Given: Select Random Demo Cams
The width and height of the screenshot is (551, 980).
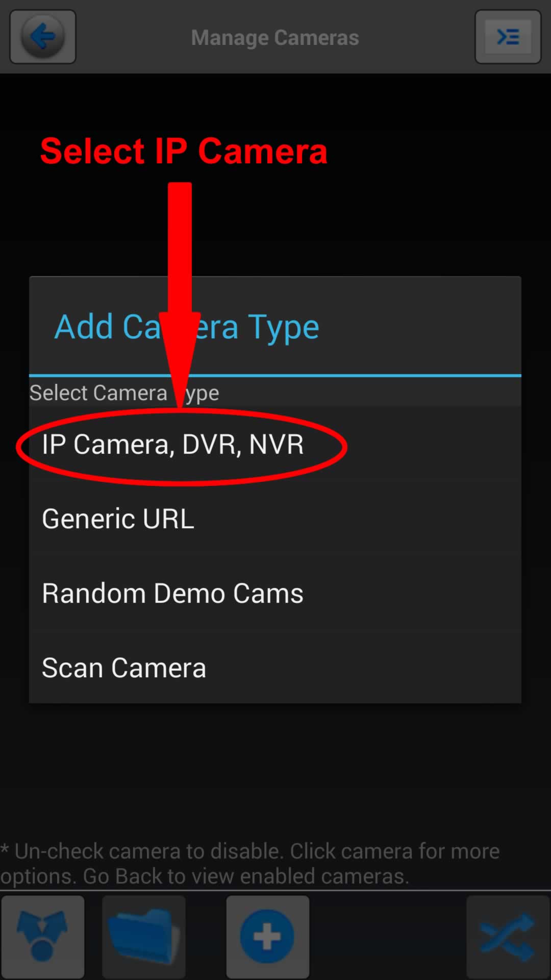Looking at the screenshot, I should pos(275,593).
